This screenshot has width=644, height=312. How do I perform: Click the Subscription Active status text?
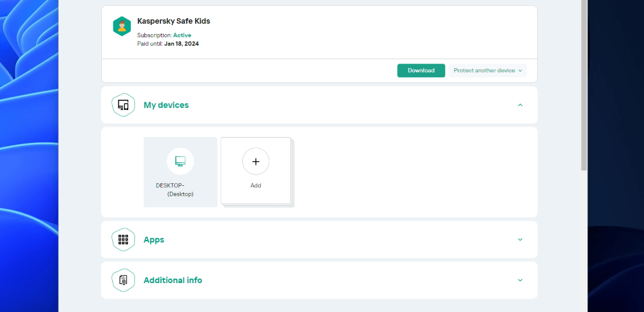coord(164,35)
